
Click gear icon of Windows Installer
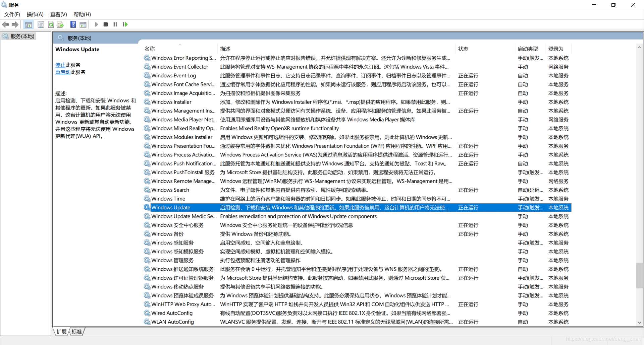pyautogui.click(x=147, y=102)
